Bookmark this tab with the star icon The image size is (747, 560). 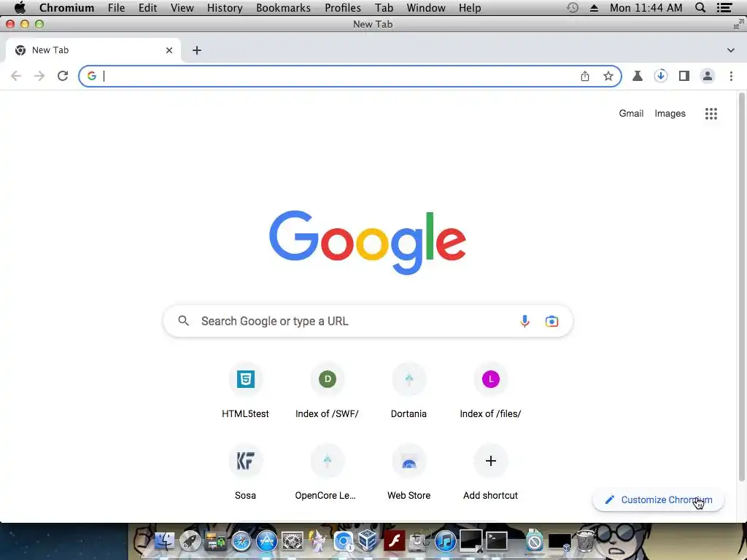608,76
